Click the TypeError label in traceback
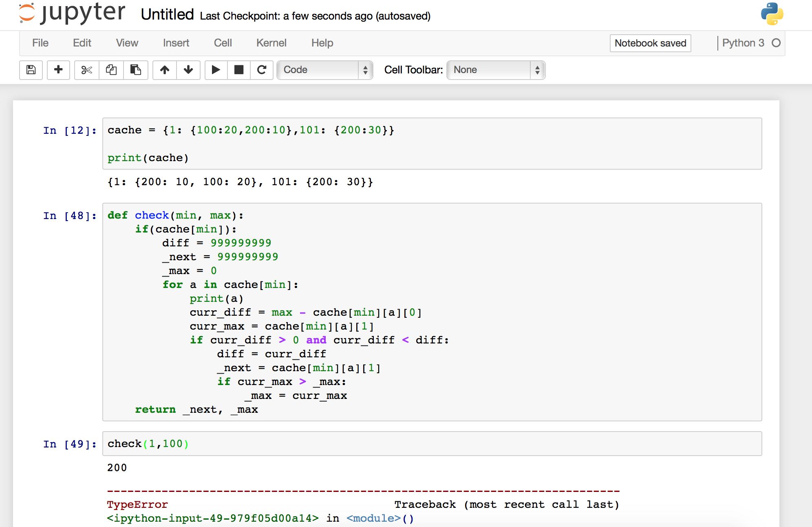Screen dimensions: 812x527 137,505
